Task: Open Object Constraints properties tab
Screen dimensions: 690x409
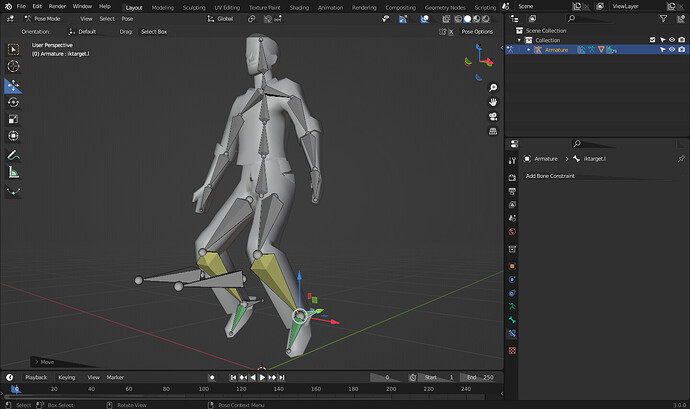Action: tap(512, 293)
